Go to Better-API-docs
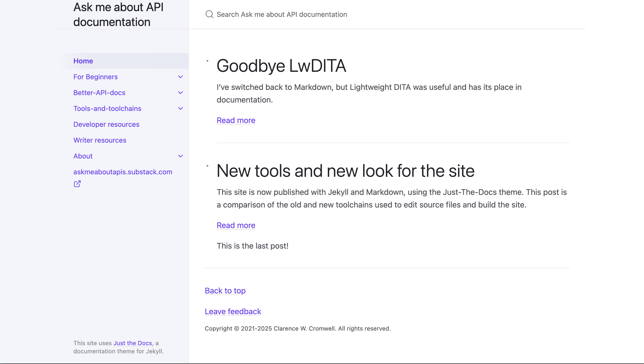The image size is (644, 364). point(99,93)
